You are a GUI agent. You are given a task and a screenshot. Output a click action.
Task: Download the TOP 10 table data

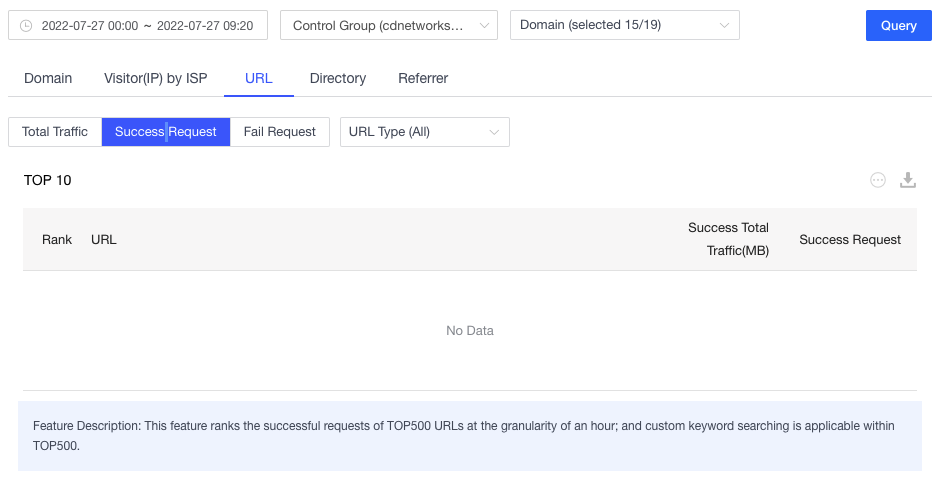(908, 180)
